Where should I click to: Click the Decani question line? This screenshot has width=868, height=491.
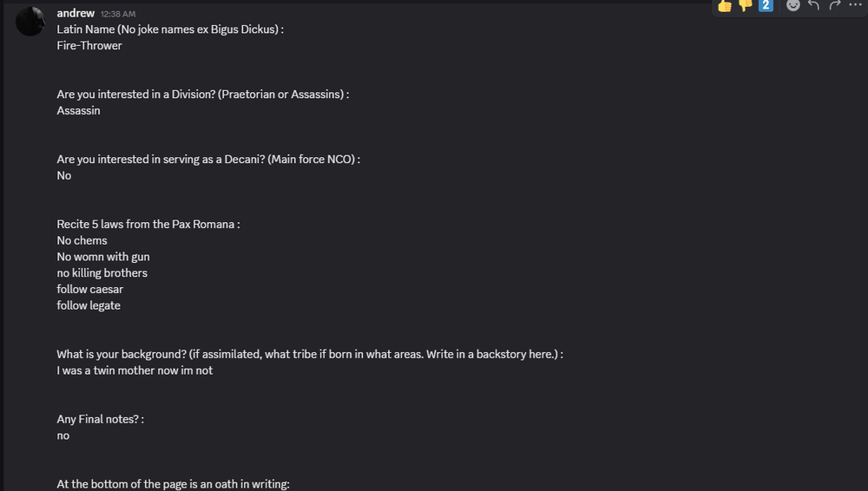(x=208, y=159)
